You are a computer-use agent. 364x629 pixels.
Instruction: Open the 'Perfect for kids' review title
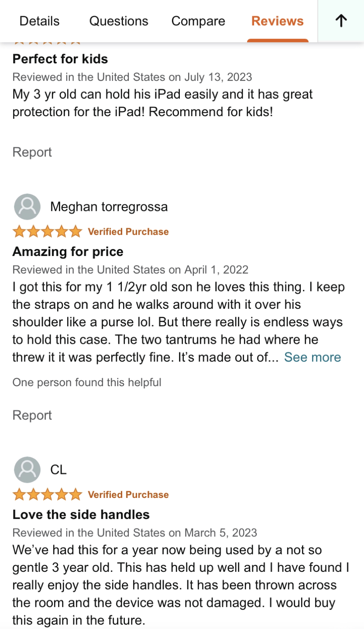tap(60, 59)
